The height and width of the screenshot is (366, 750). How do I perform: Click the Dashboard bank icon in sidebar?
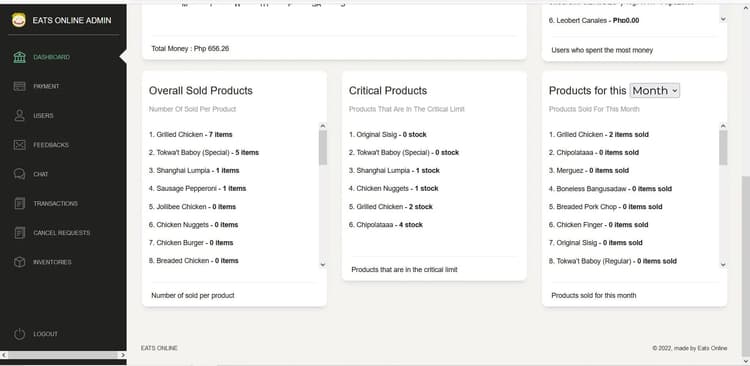pyautogui.click(x=19, y=57)
